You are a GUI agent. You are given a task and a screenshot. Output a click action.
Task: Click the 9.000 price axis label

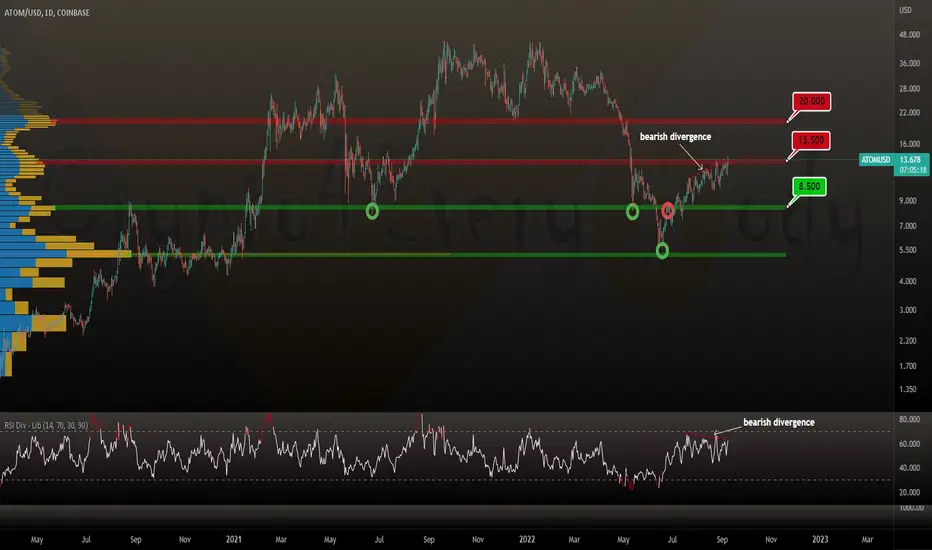pyautogui.click(x=908, y=201)
